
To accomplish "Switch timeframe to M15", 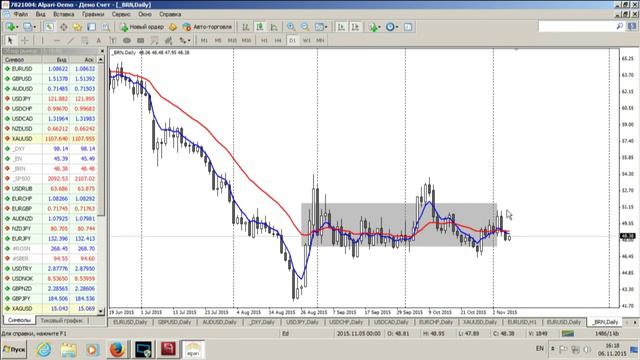I will click(x=232, y=40).
